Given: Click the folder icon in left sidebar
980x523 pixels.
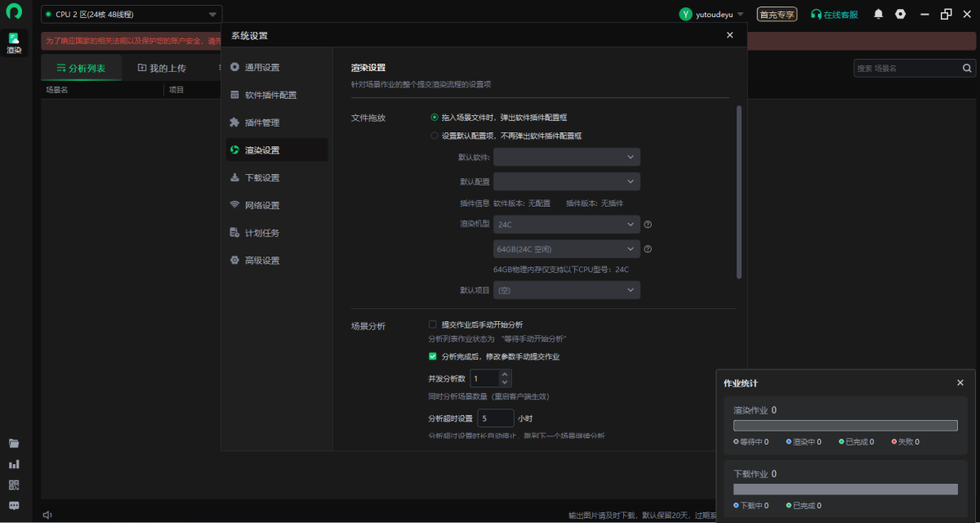Looking at the screenshot, I should click(14, 444).
